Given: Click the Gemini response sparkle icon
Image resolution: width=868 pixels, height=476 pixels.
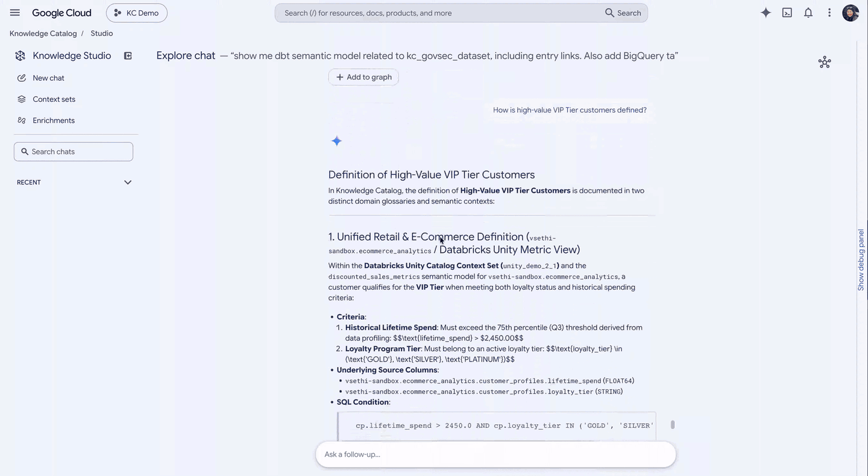Looking at the screenshot, I should 336,141.
